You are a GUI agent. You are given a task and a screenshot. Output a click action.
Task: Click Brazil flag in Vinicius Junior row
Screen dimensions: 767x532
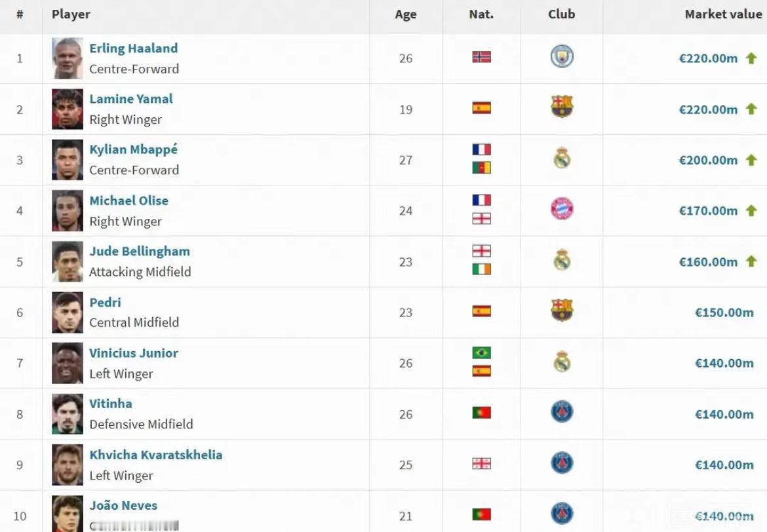pyautogui.click(x=481, y=352)
